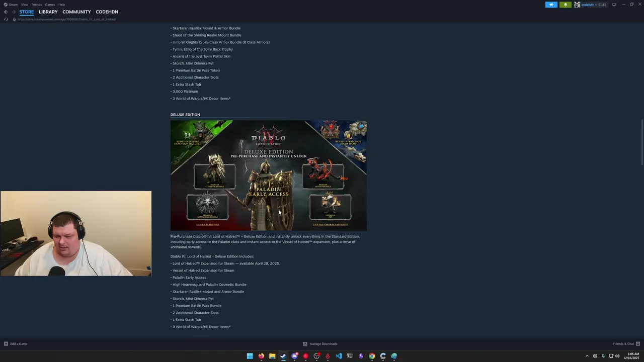Switch to the STORE tab
The width and height of the screenshot is (644, 362).
(x=27, y=12)
